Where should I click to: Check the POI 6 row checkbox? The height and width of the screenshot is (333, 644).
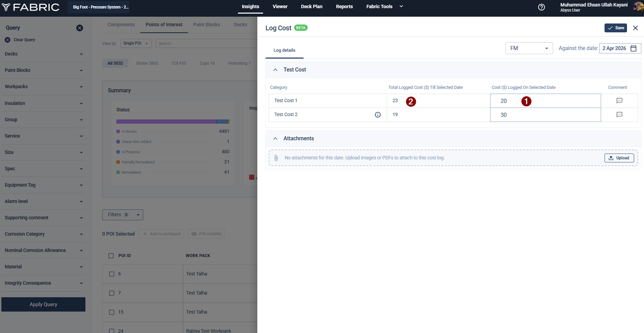[x=112, y=274]
